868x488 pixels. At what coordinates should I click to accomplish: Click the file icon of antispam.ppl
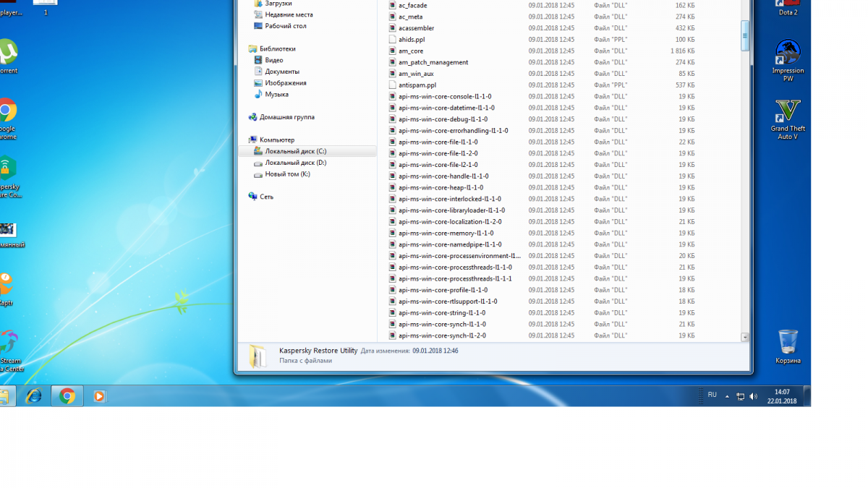393,85
